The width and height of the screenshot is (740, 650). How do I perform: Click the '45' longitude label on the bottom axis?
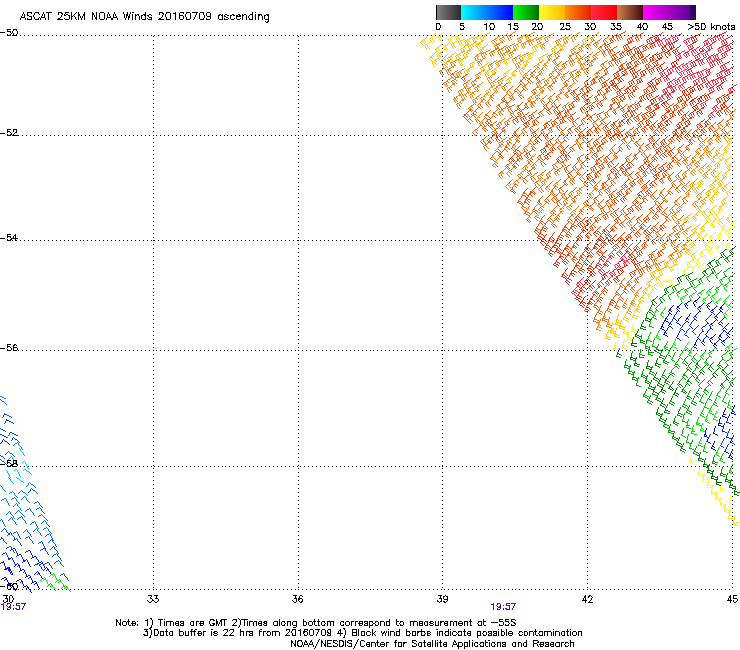point(732,599)
